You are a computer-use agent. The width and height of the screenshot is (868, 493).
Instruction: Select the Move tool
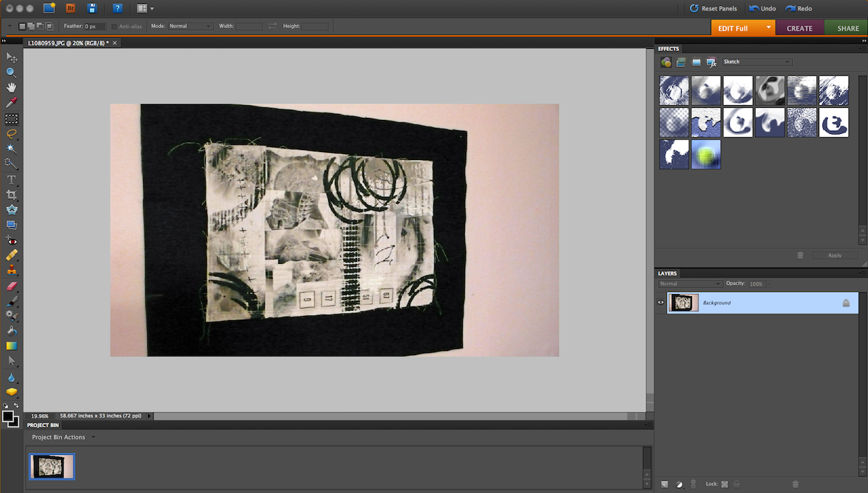pos(11,58)
